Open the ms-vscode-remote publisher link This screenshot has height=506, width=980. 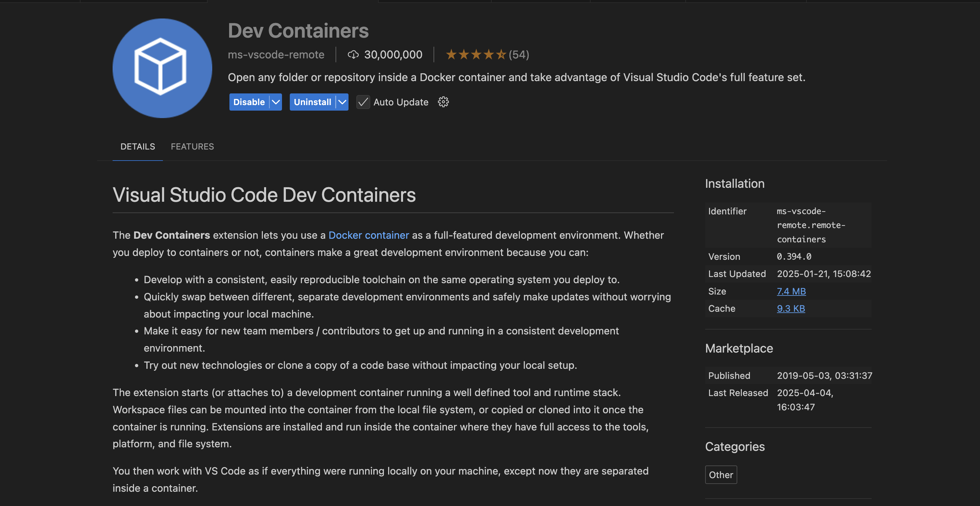click(276, 55)
